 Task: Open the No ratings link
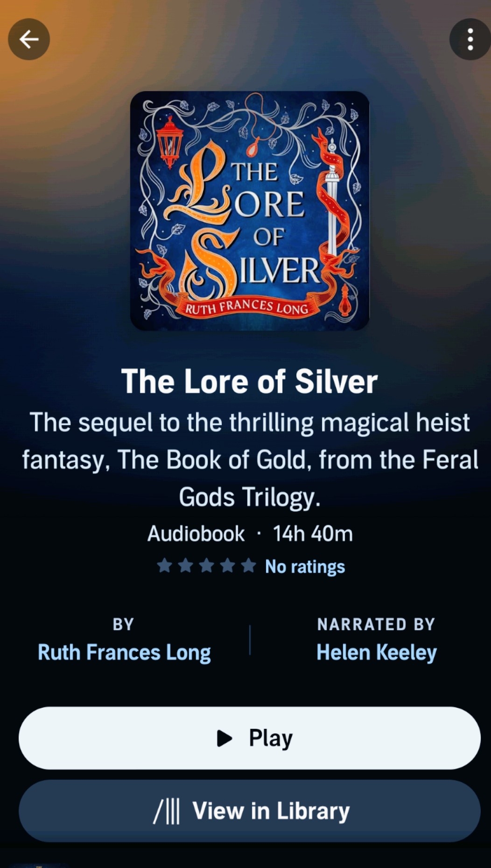305,567
